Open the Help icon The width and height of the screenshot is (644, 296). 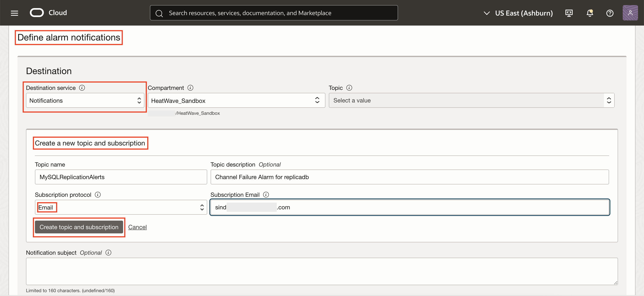point(610,13)
